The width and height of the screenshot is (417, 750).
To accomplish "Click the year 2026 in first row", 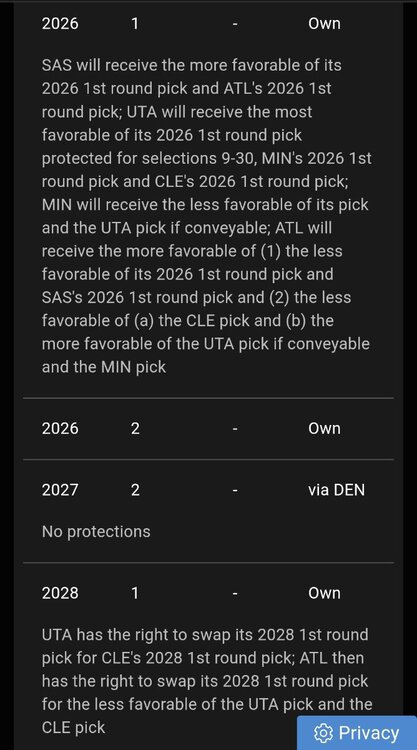I will click(x=60, y=23).
